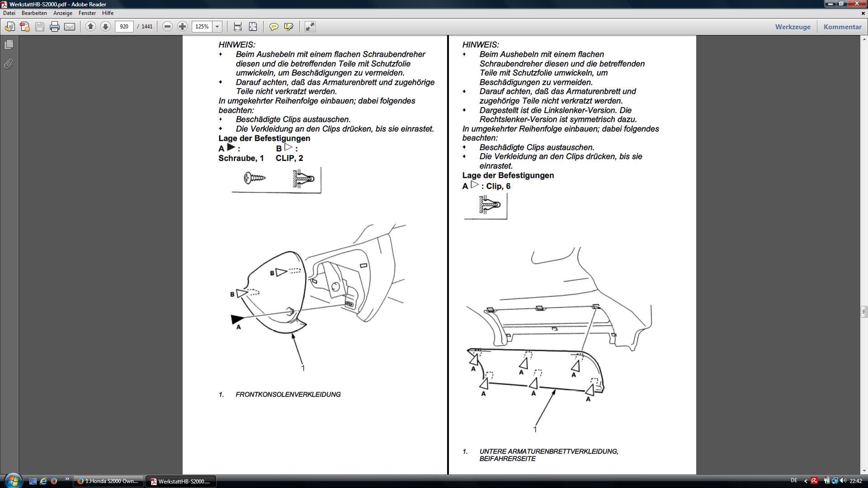Open the Anzeige menu
Image resolution: width=868 pixels, height=488 pixels.
point(63,13)
